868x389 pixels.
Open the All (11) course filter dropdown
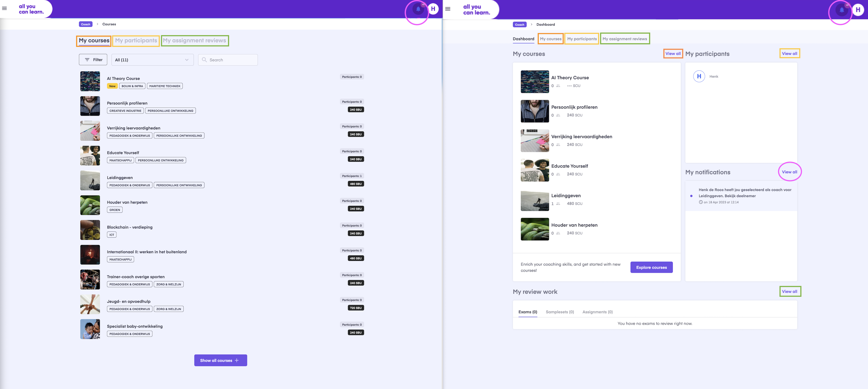(x=152, y=60)
